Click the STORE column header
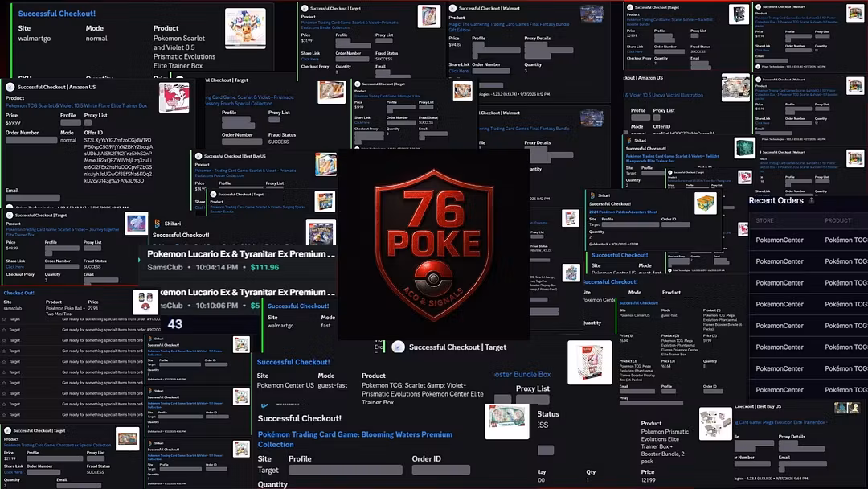Screen dimensions: 868x489 click(x=764, y=220)
